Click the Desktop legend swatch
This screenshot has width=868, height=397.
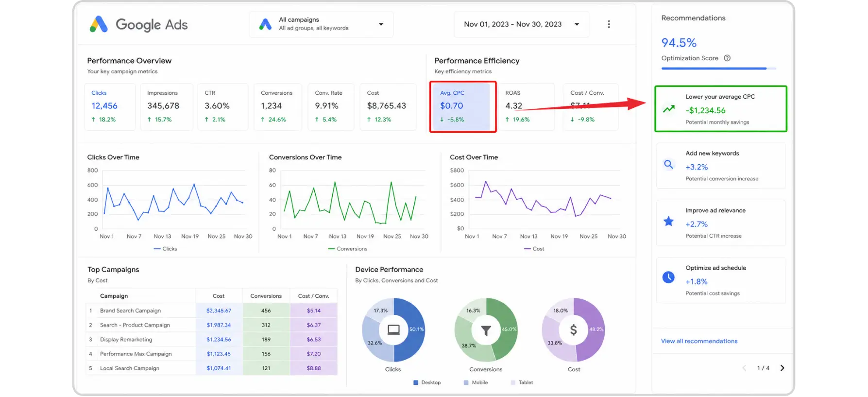[x=416, y=382]
